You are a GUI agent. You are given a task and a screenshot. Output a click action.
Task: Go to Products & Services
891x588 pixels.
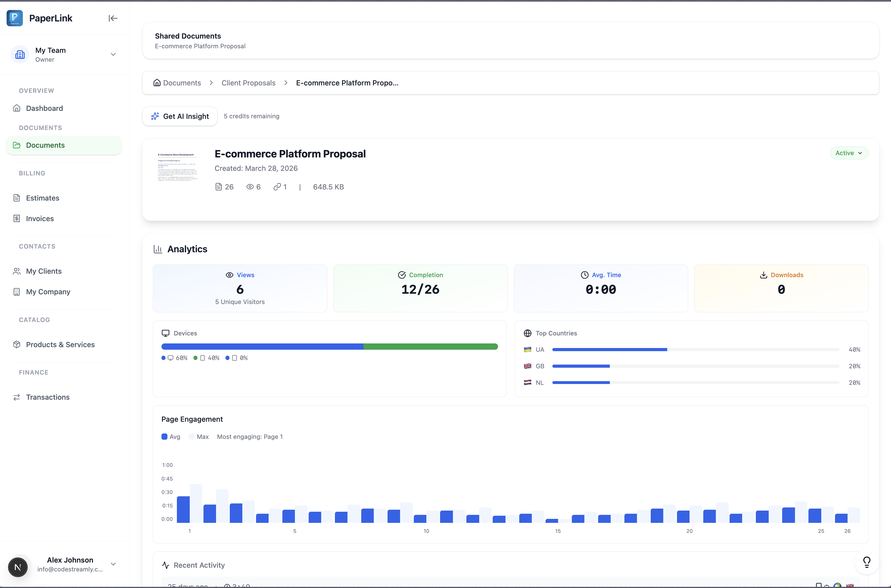[60, 344]
